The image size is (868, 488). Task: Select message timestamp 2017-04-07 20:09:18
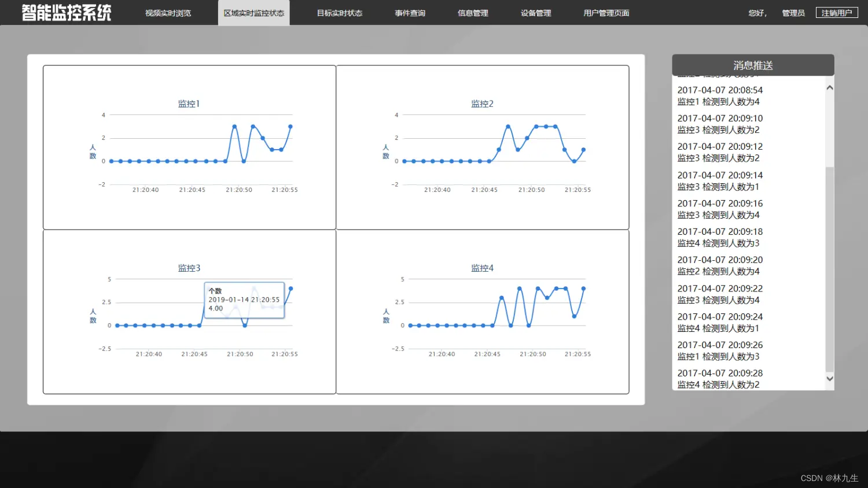720,231
